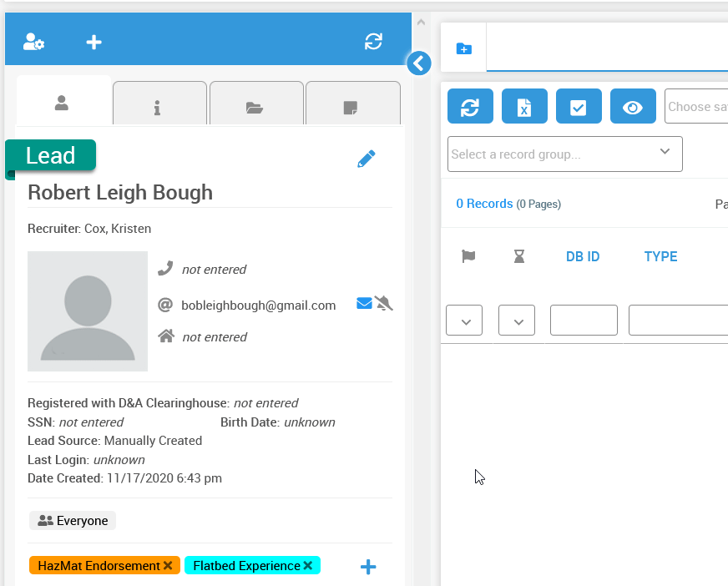
Task: Click the DB ID filter input field
Action: (x=584, y=321)
